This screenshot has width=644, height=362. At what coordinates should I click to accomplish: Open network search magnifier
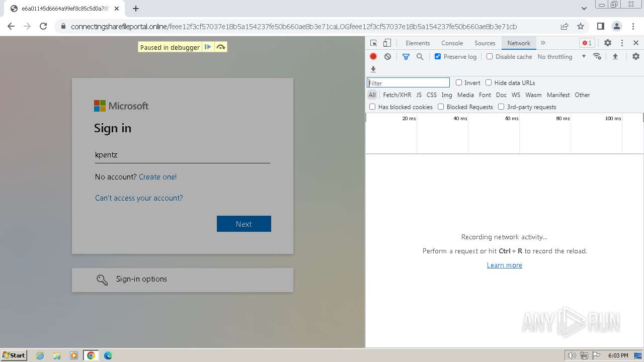pos(420,57)
